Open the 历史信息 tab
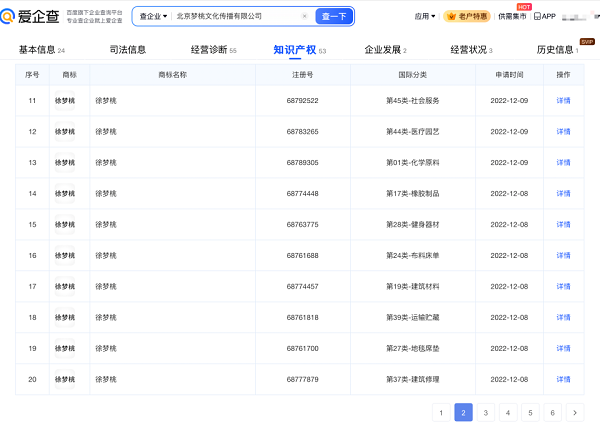 pyautogui.click(x=555, y=50)
